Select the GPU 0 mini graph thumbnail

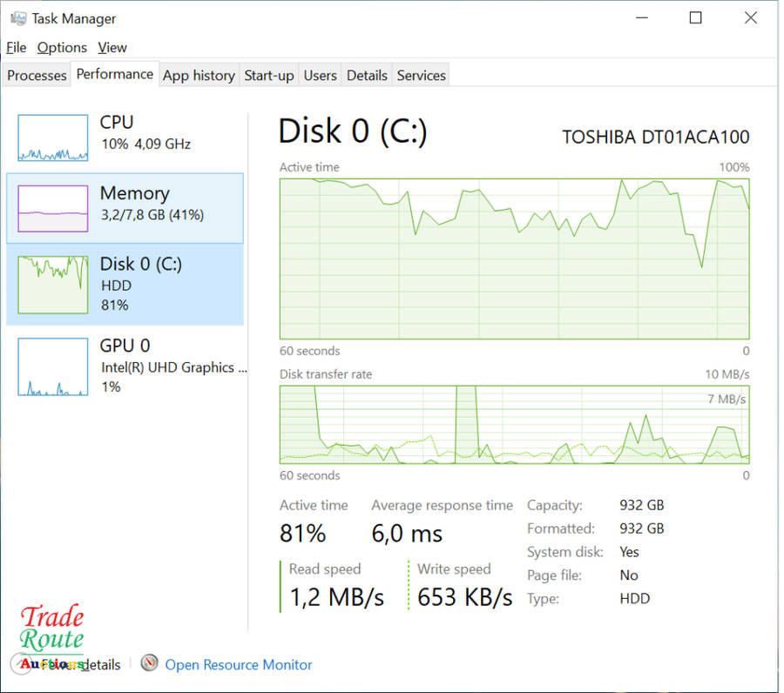(x=53, y=367)
